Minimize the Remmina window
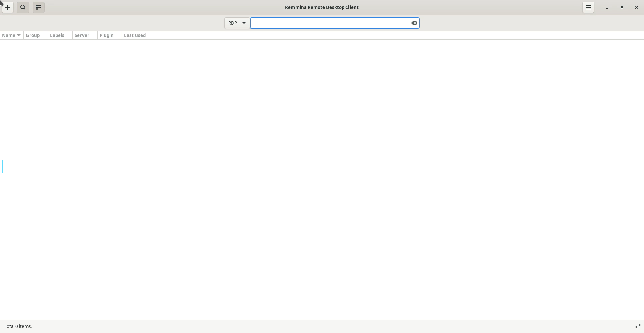This screenshot has height=333, width=644. coord(607,7)
